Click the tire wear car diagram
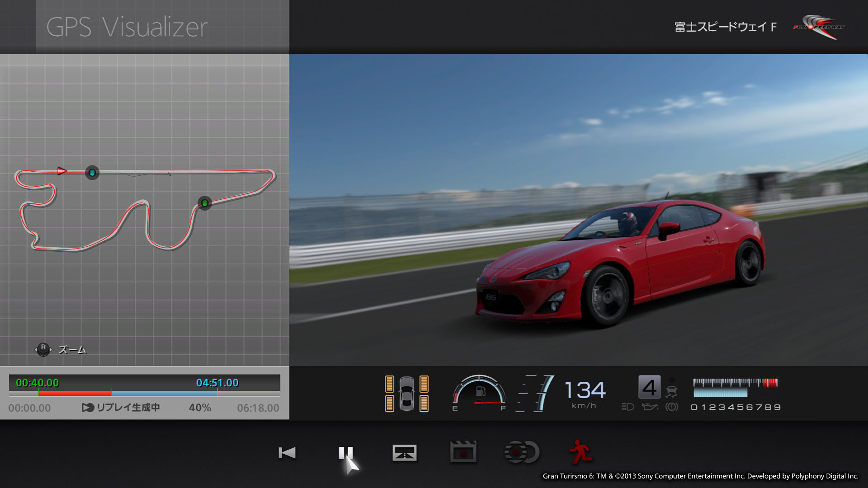This screenshot has width=868, height=488. [406, 394]
